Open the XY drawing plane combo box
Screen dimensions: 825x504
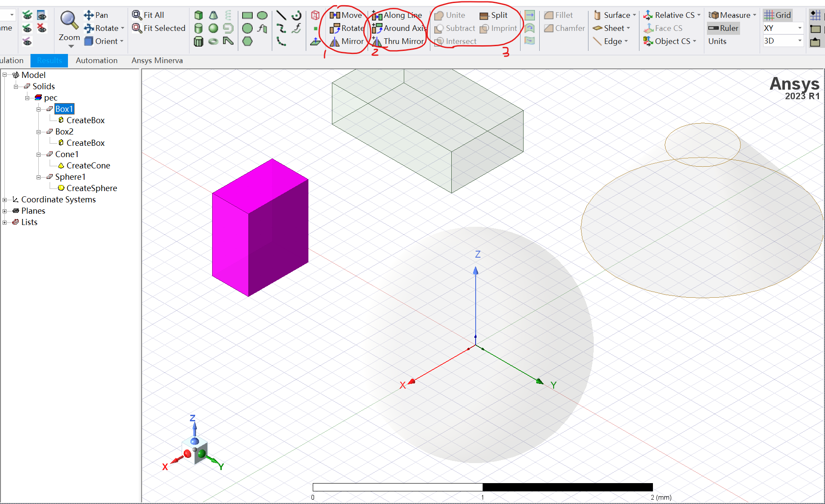(783, 28)
